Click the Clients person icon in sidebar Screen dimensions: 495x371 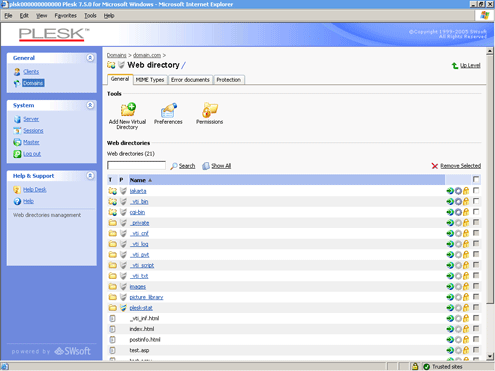pos(17,72)
